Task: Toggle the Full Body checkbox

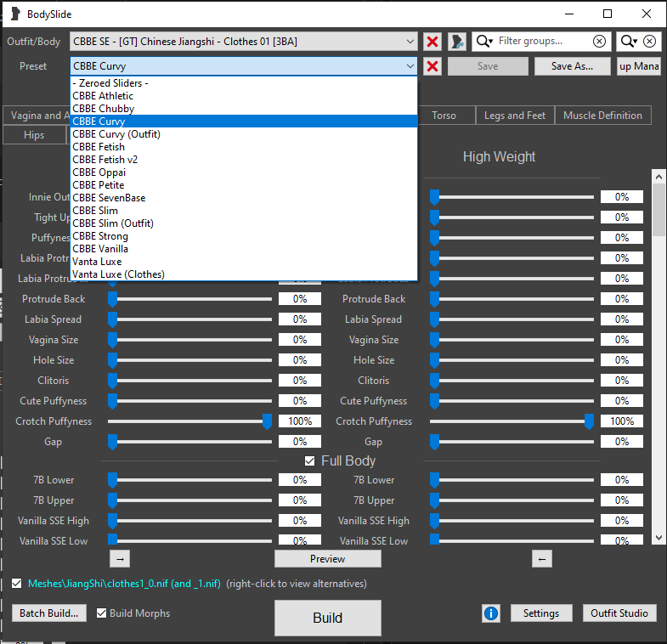Action: pos(309,460)
